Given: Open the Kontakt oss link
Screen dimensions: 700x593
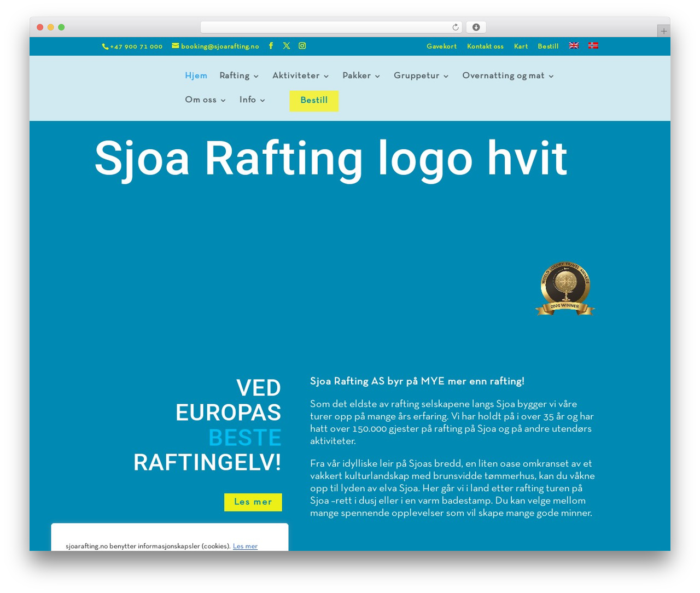Looking at the screenshot, I should (x=485, y=46).
